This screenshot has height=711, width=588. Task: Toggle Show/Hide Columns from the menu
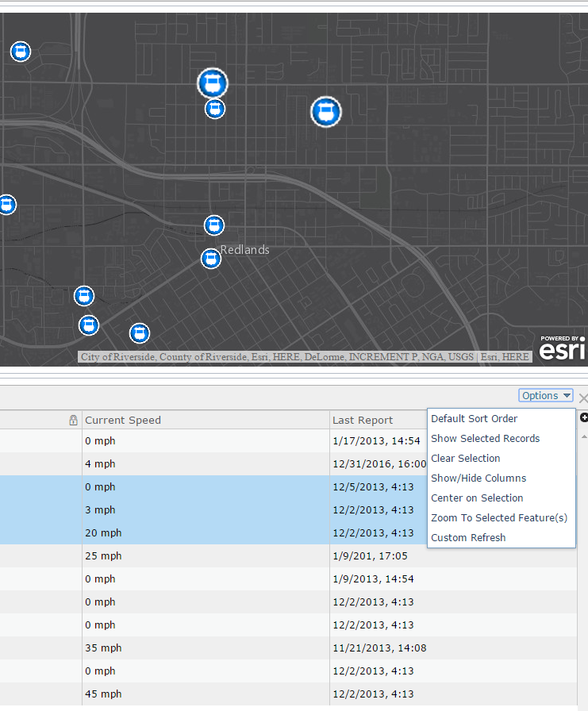[478, 478]
